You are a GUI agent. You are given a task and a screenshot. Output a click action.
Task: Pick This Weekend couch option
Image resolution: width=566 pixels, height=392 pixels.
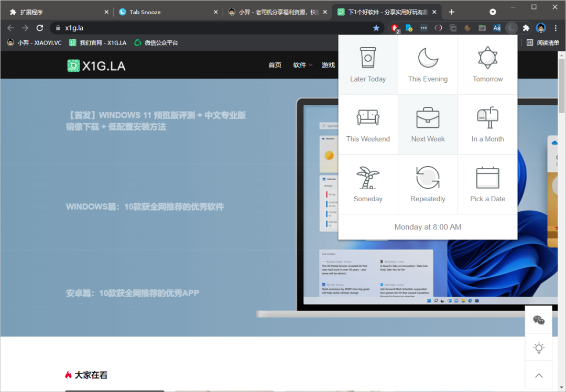coord(368,125)
